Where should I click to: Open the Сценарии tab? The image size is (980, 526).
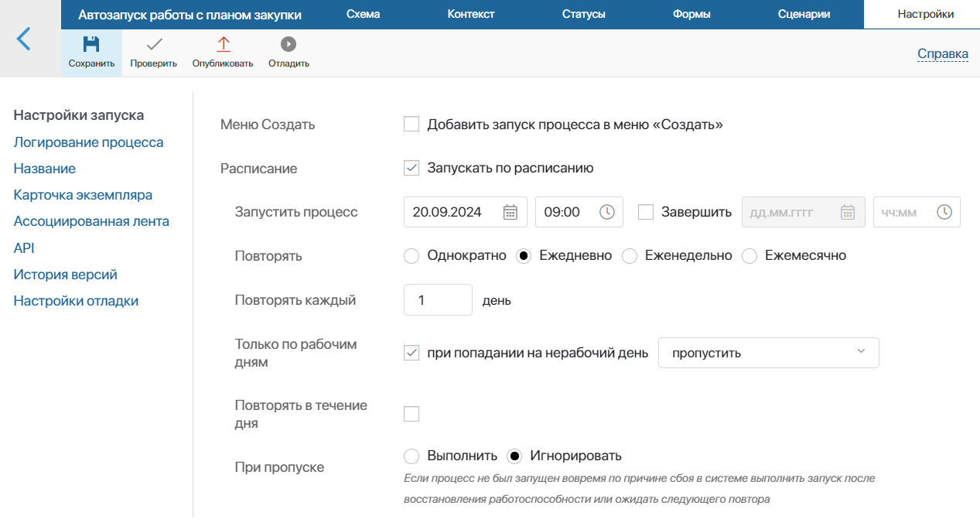pyautogui.click(x=804, y=14)
